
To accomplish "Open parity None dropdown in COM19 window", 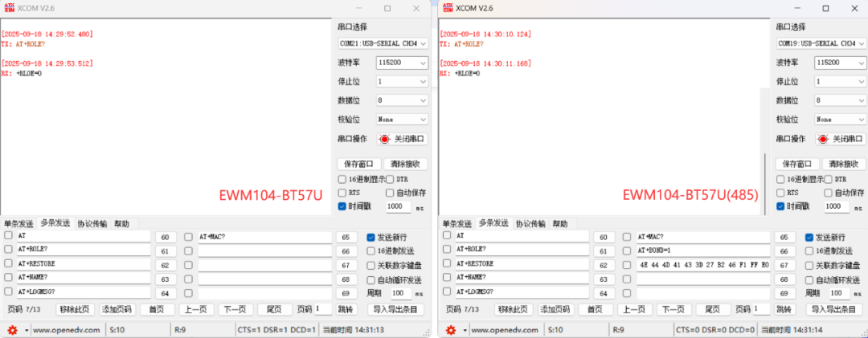I will [x=840, y=119].
